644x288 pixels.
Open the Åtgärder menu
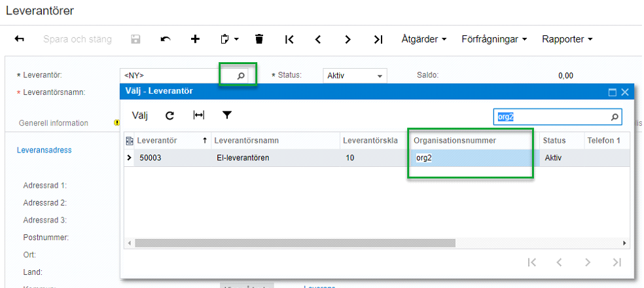pyautogui.click(x=424, y=39)
